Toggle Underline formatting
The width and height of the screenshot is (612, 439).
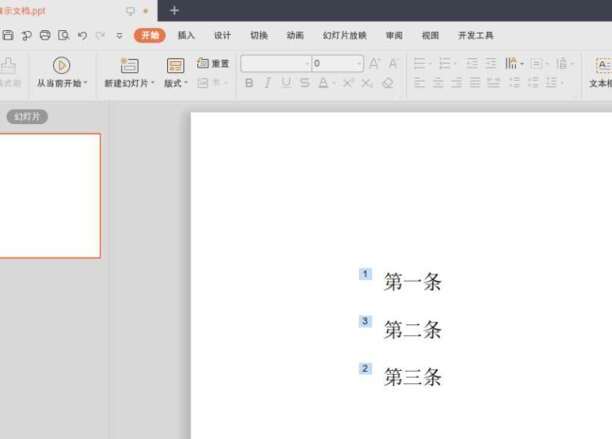[286, 83]
